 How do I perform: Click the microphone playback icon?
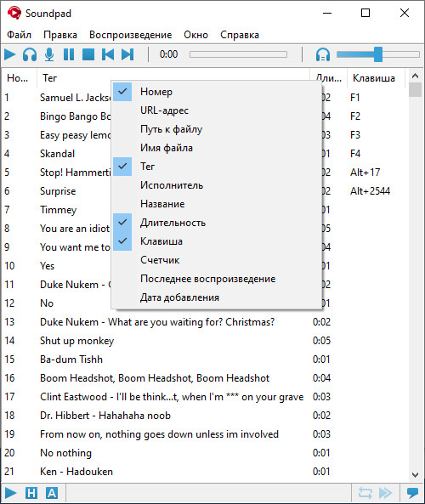click(49, 54)
